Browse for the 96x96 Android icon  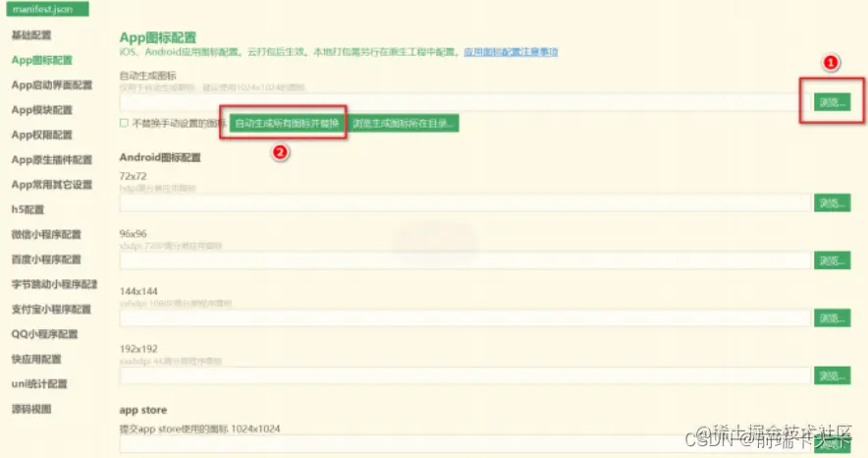click(x=832, y=260)
